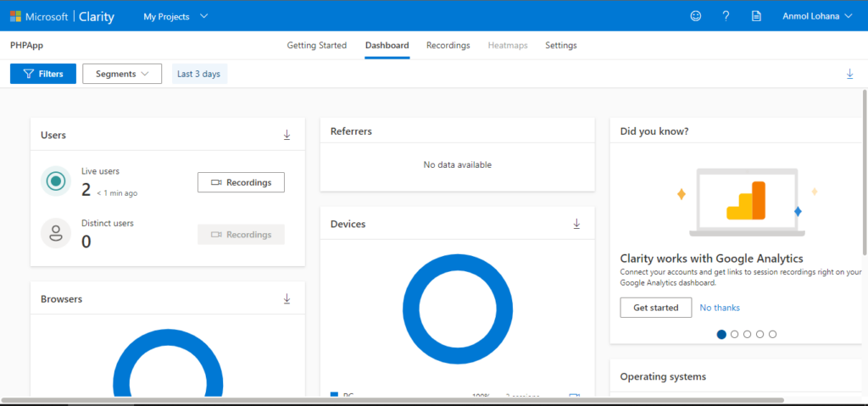
Task: Select the Dashboard tab
Action: click(x=387, y=46)
